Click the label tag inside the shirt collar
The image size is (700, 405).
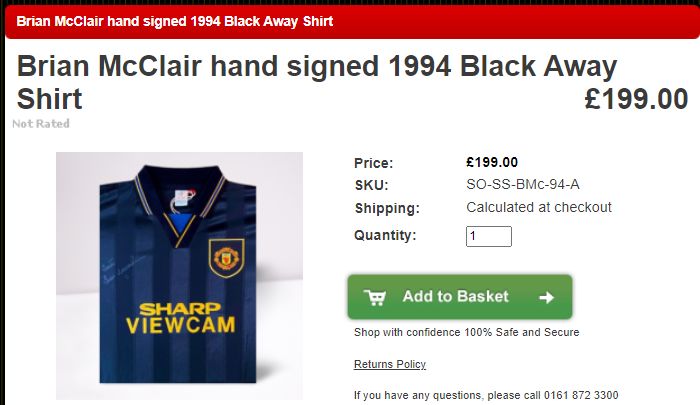183,200
